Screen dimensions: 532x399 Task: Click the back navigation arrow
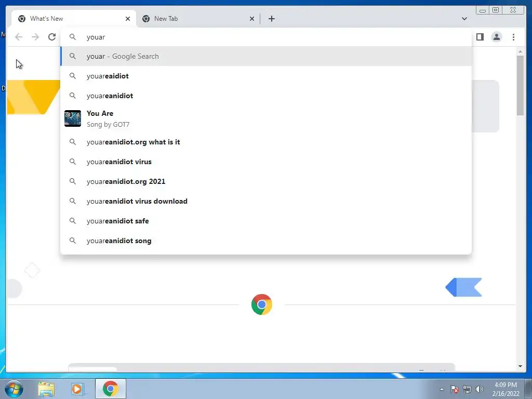[x=19, y=37]
